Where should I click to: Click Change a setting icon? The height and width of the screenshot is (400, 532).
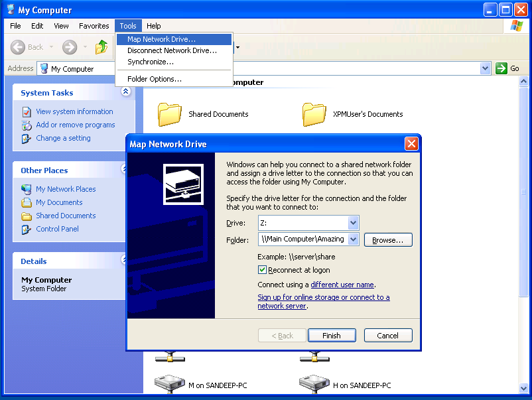26,139
